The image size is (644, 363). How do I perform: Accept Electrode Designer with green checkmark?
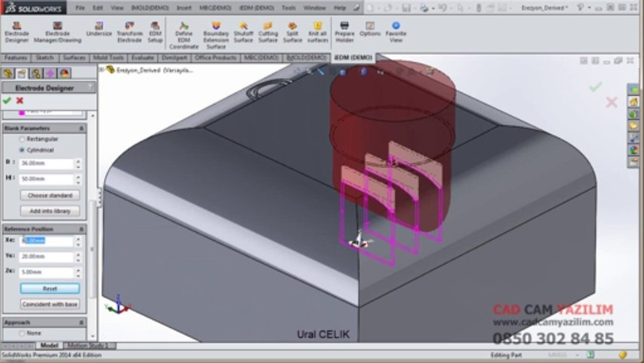(x=7, y=100)
